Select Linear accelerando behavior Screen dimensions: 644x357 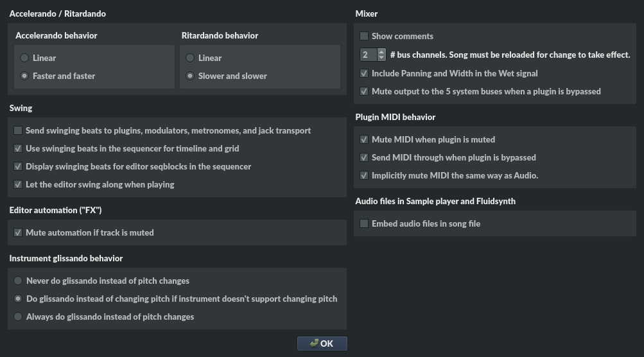point(24,58)
